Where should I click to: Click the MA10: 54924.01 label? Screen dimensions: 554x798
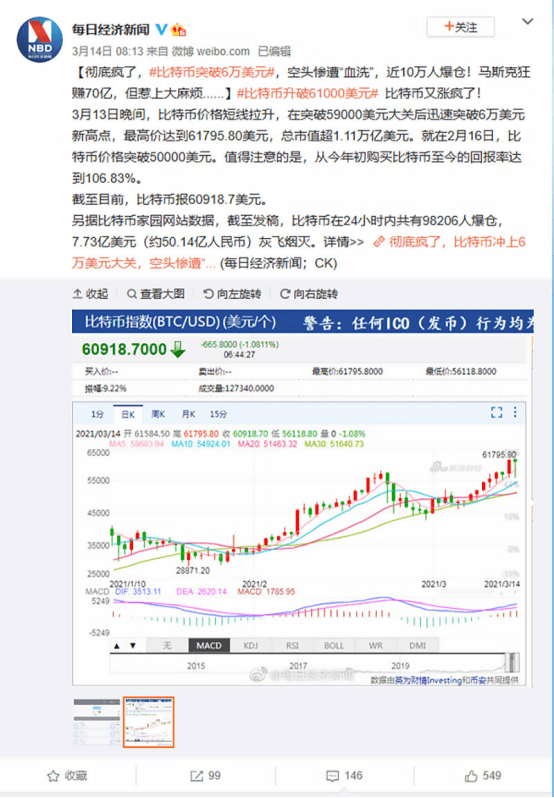pos(200,444)
